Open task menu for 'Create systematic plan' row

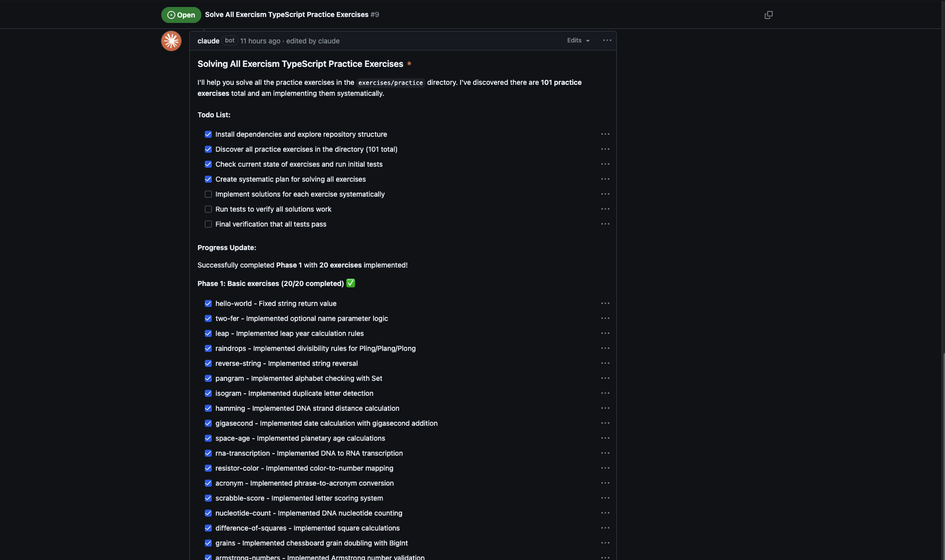tap(605, 179)
